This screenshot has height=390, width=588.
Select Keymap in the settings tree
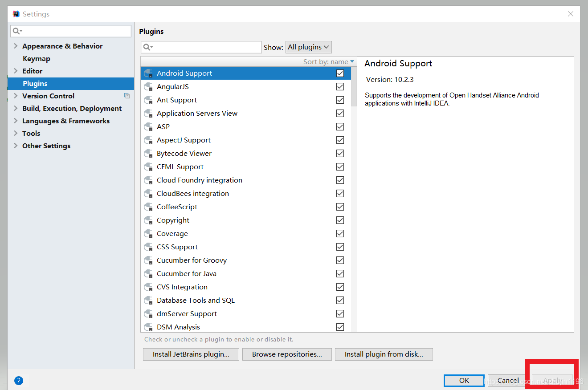37,59
